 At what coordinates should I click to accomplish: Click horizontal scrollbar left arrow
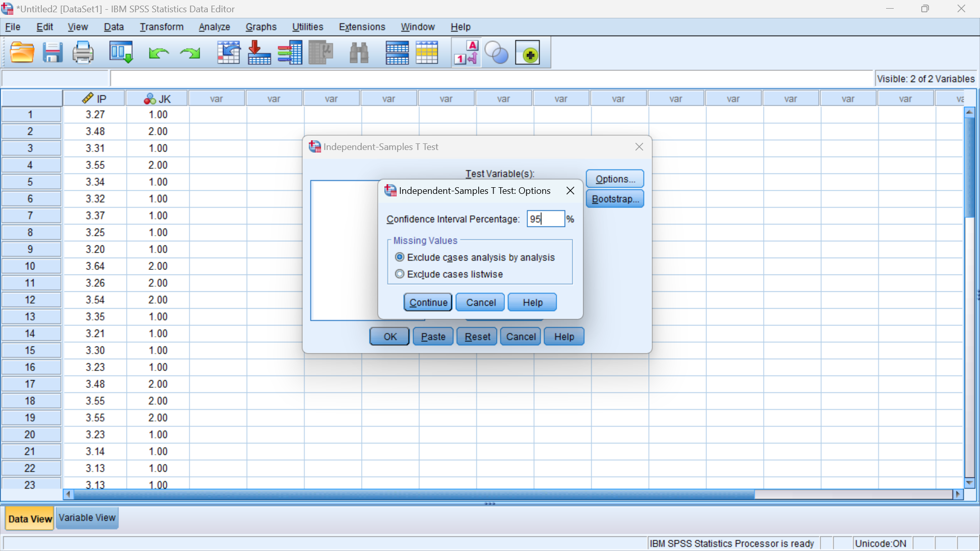[68, 494]
